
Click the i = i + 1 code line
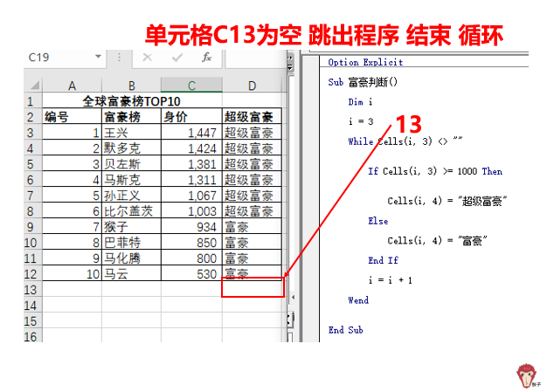390,280
